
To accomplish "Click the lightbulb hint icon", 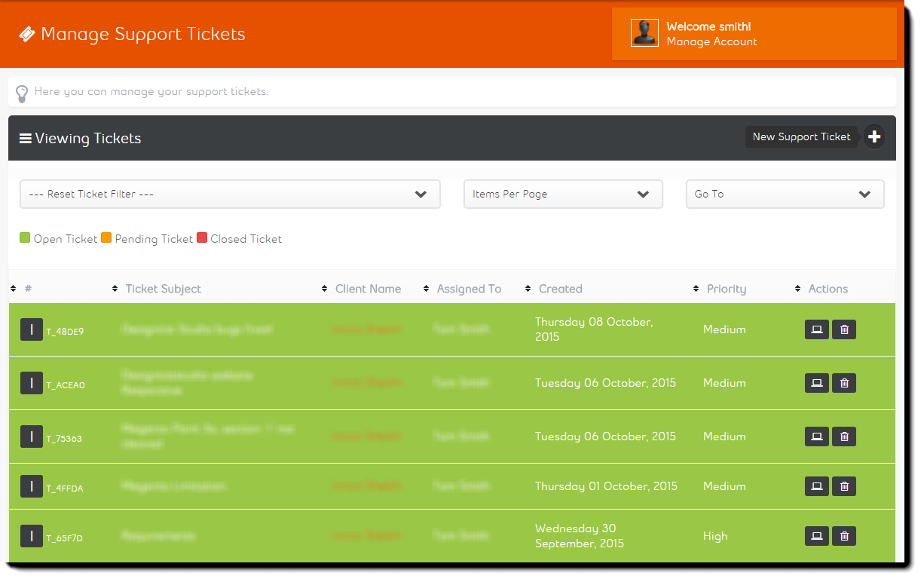I will 23,93.
